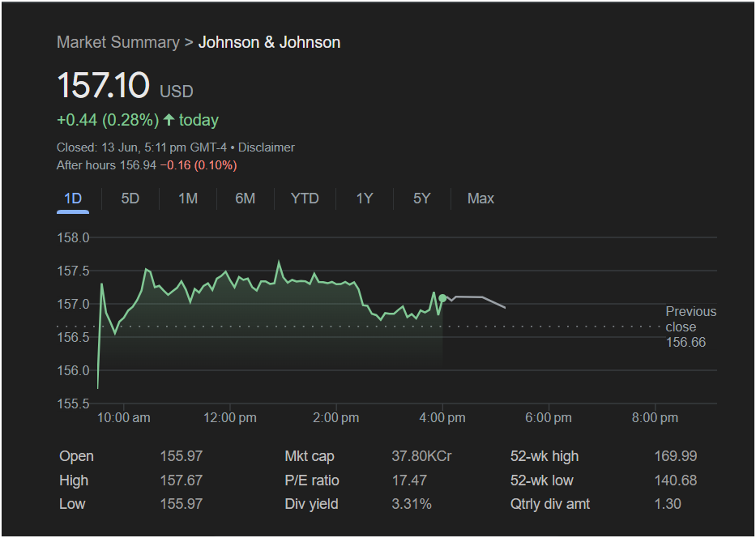Click the 52-wk low label
Image resolution: width=756 pixels, height=538 pixels.
(542, 480)
